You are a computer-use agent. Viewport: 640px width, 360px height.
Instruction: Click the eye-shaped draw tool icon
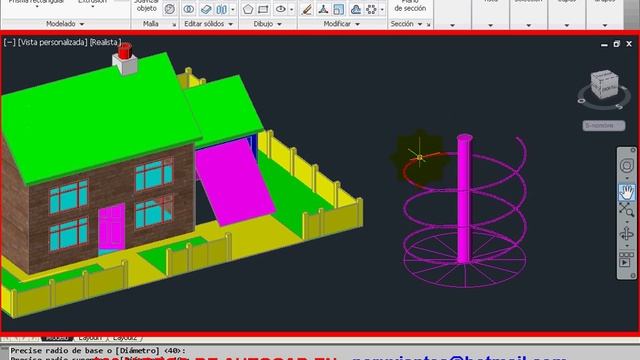(281, 9)
